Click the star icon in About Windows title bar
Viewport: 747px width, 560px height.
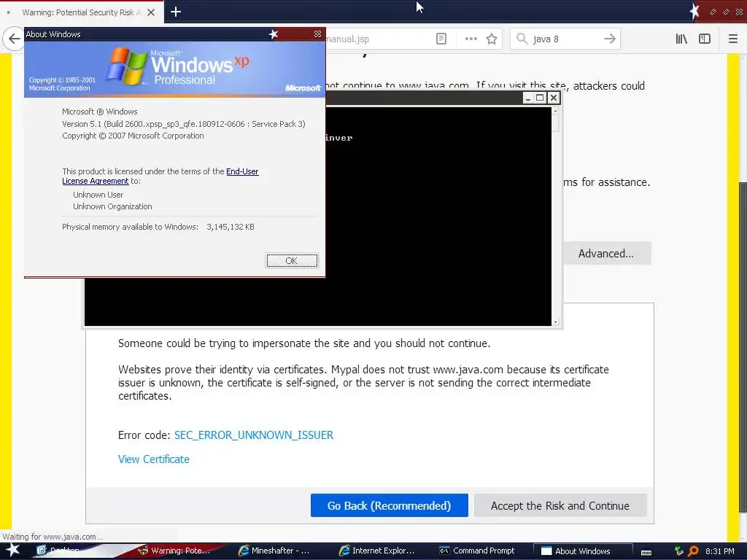pyautogui.click(x=273, y=34)
